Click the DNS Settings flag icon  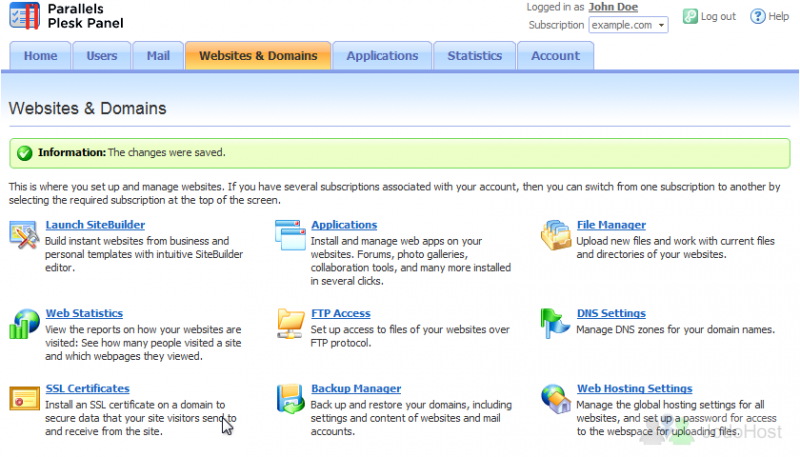pyautogui.click(x=555, y=323)
